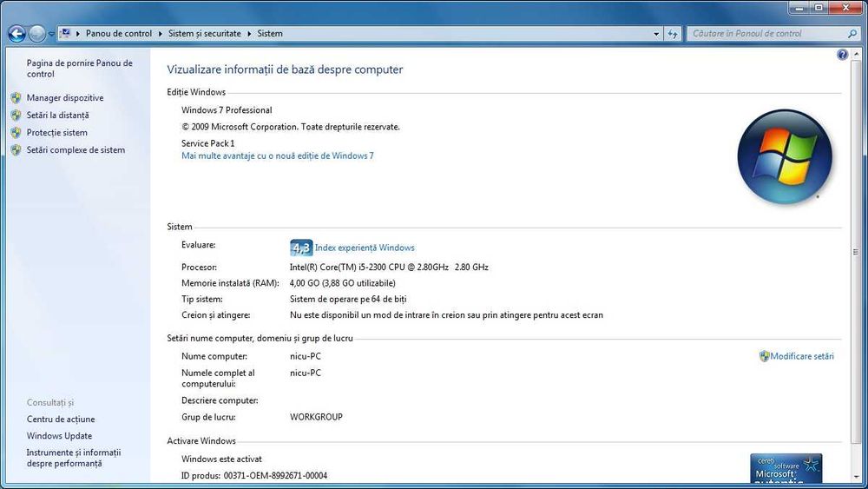The width and height of the screenshot is (868, 489).
Task: Click the shield icon beside Setări la distanță
Action: [16, 116]
